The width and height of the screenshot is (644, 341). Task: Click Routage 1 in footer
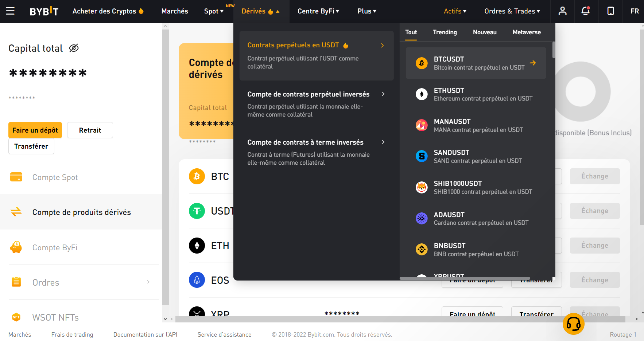tap(623, 334)
